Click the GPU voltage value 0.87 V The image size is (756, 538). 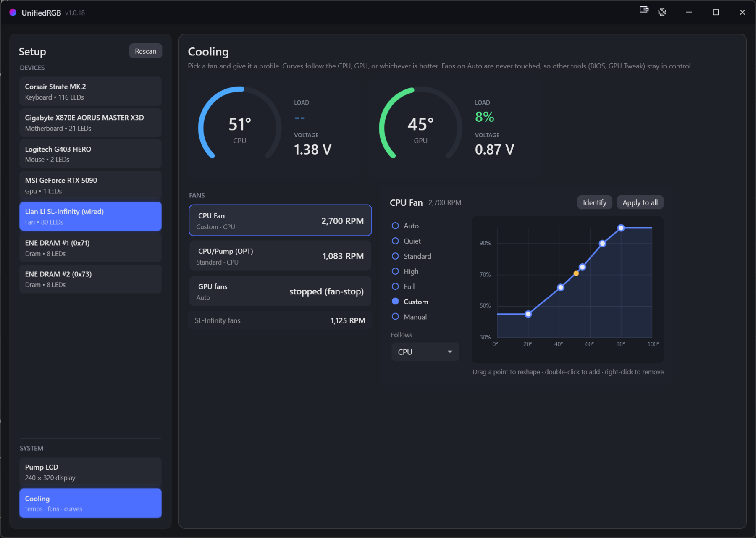[494, 150]
